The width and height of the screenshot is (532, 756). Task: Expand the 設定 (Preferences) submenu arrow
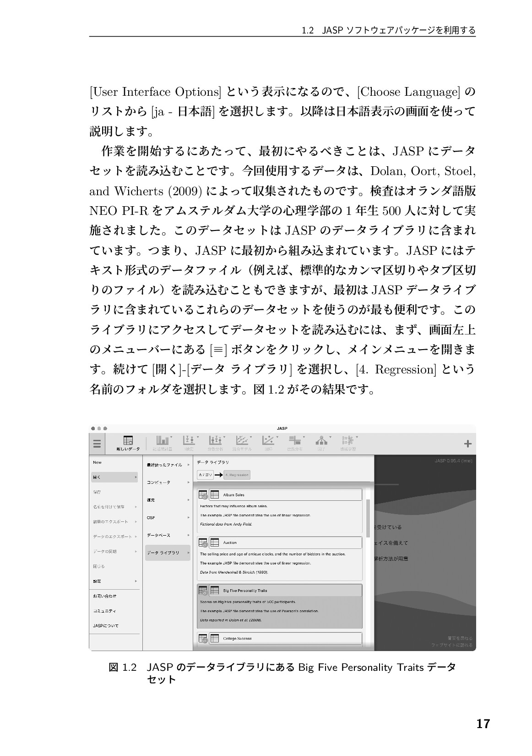point(136,581)
